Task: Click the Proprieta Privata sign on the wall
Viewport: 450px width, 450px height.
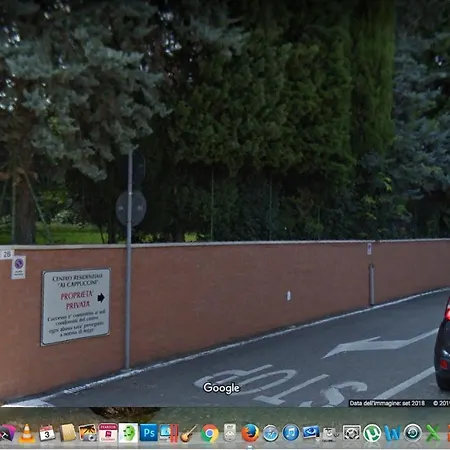Action: (x=76, y=306)
